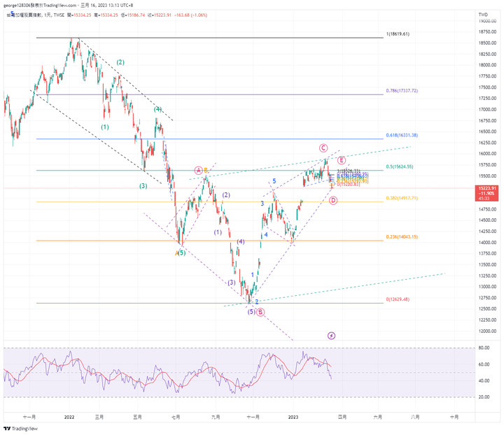This screenshot has height=435, width=504.
Task: Click 13000.00 on the price axis
Action: pyautogui.click(x=487, y=287)
